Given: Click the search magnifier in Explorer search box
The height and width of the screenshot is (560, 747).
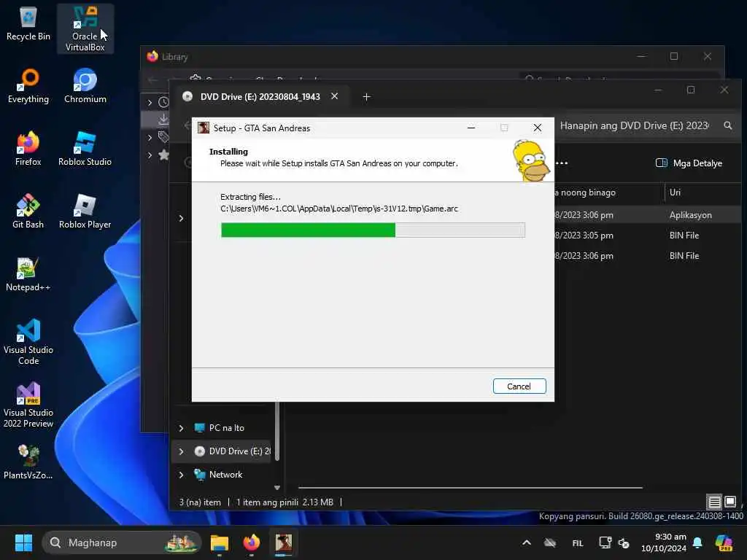Looking at the screenshot, I should 727,125.
